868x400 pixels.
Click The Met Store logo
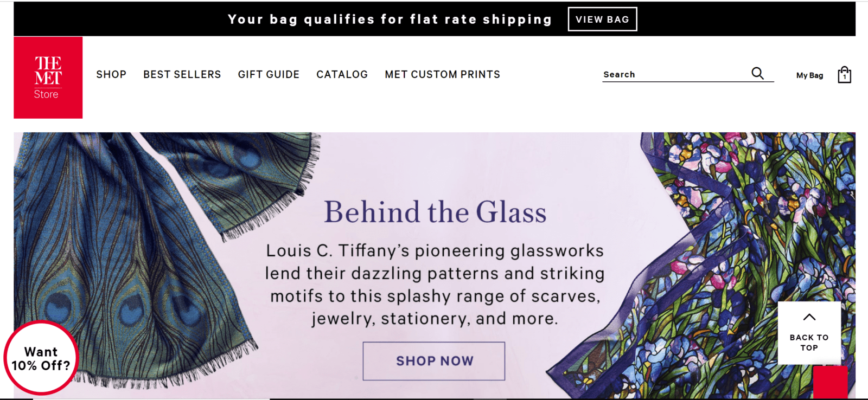tap(48, 78)
